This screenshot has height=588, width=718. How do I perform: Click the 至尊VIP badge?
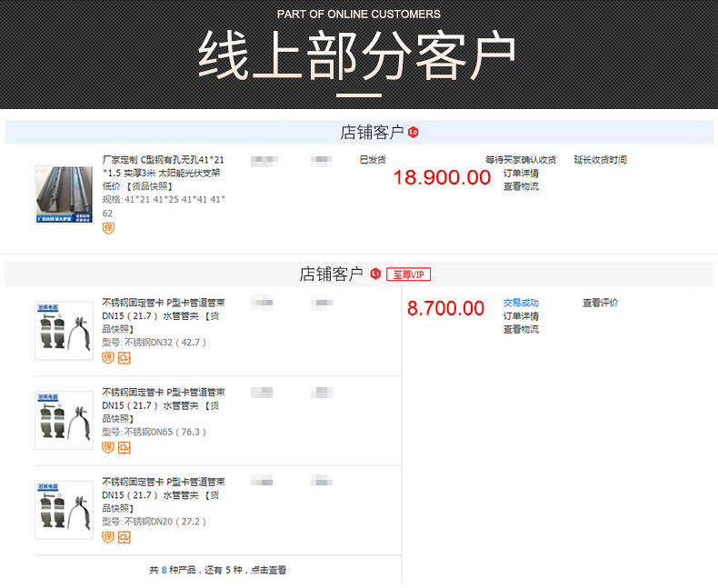408,274
